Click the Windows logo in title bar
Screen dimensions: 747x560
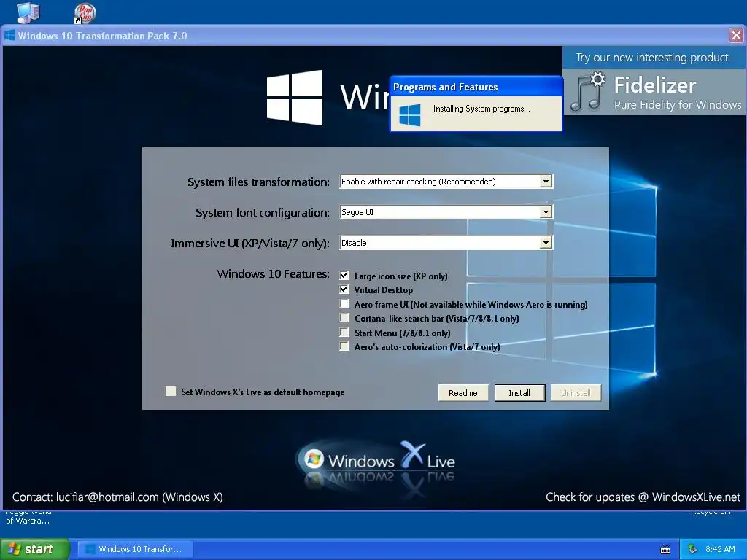point(9,35)
